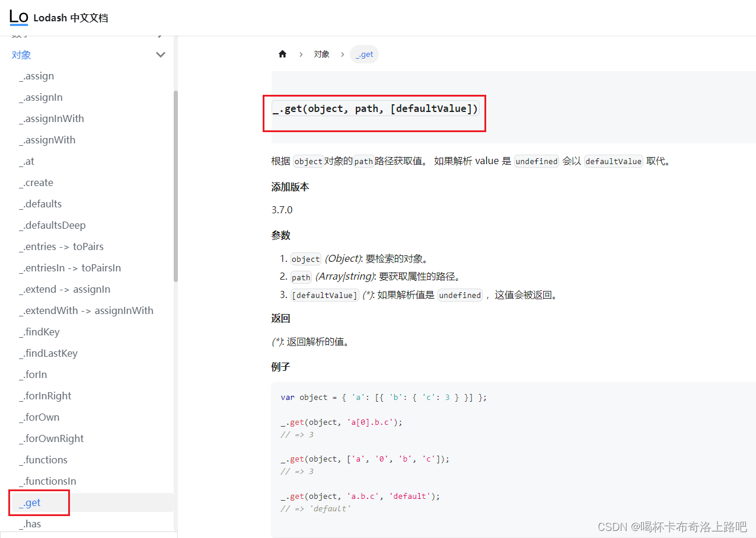
Task: Open _.assign in the sidebar
Action: coord(36,76)
